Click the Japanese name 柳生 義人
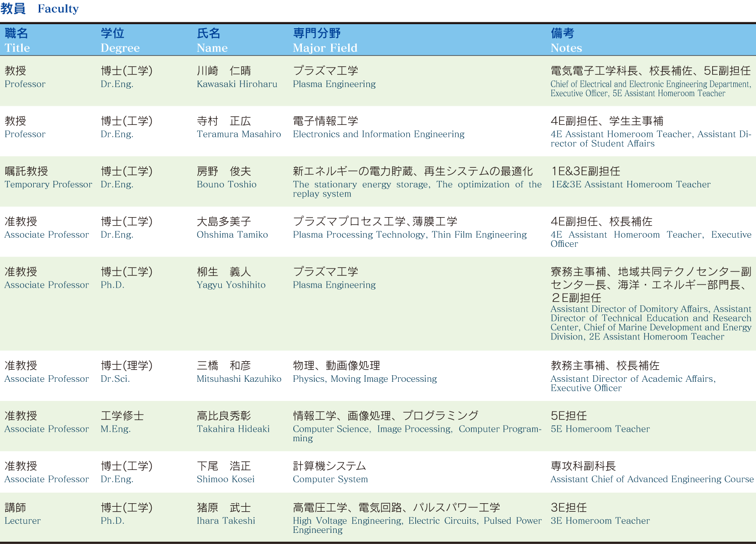This screenshot has height=544, width=756. (224, 272)
